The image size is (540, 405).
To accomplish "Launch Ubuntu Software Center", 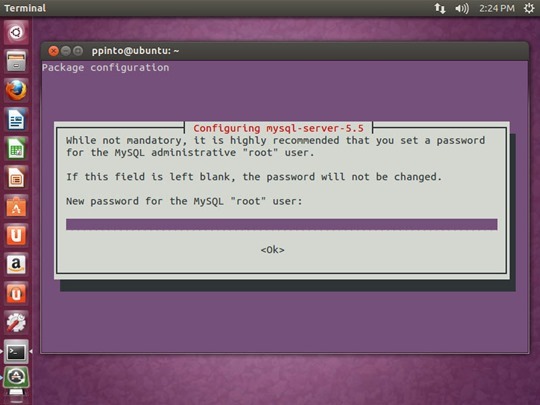I will [x=16, y=207].
